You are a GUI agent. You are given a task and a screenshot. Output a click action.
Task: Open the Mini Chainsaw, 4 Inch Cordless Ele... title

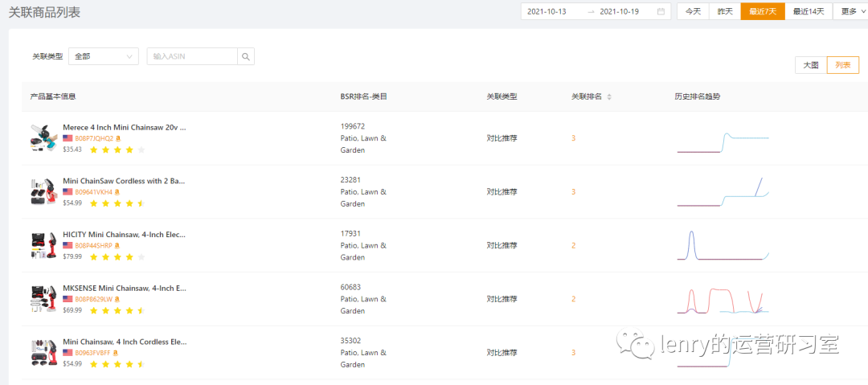[x=125, y=342]
